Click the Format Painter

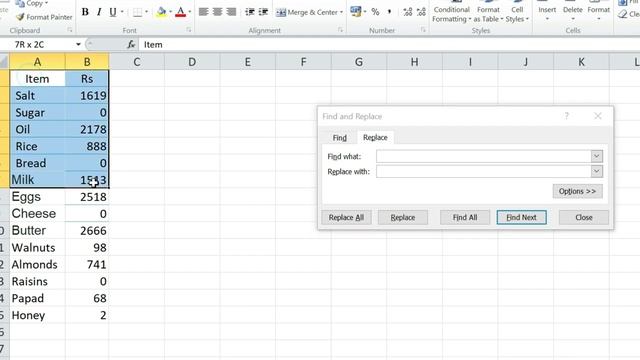click(44, 17)
